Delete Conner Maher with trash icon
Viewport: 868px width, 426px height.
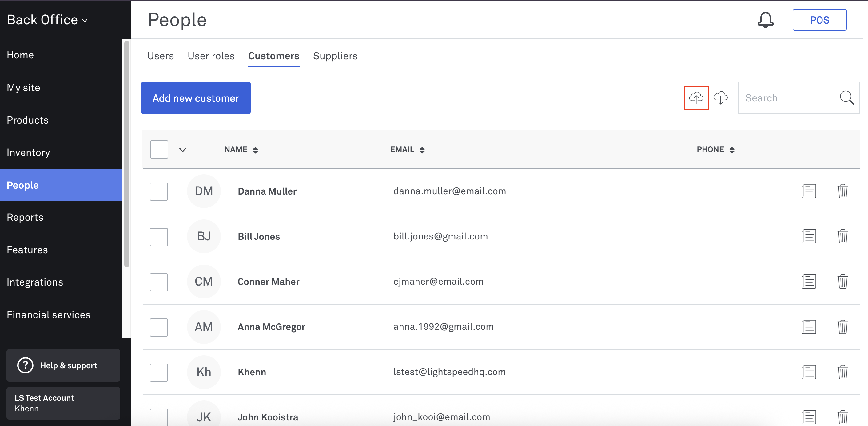842,282
